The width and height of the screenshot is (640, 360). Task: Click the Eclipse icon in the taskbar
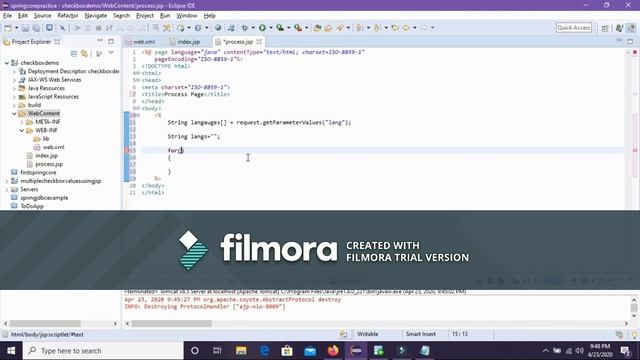[x=356, y=351]
